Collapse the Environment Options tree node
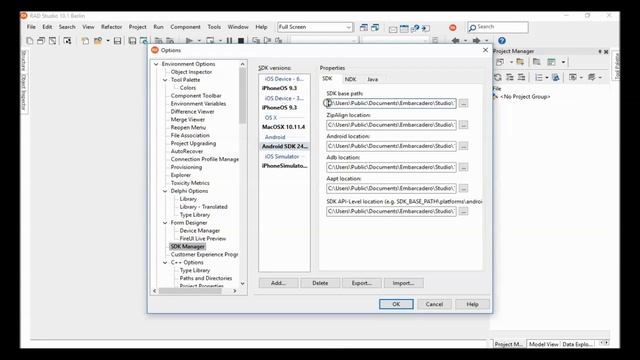The image size is (640, 360). point(156,64)
